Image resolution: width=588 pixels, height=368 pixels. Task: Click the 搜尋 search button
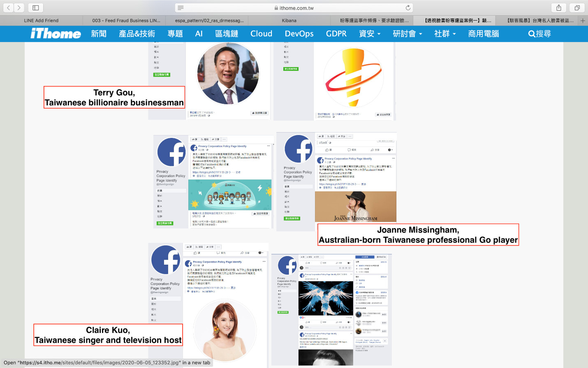pos(539,34)
